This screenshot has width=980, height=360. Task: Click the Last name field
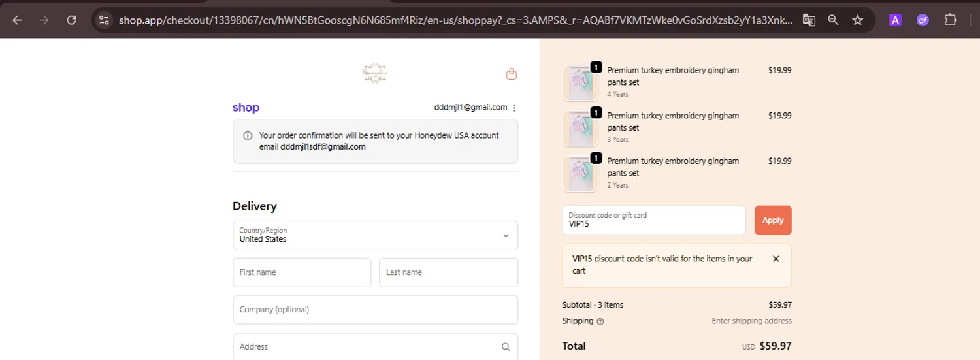(448, 272)
